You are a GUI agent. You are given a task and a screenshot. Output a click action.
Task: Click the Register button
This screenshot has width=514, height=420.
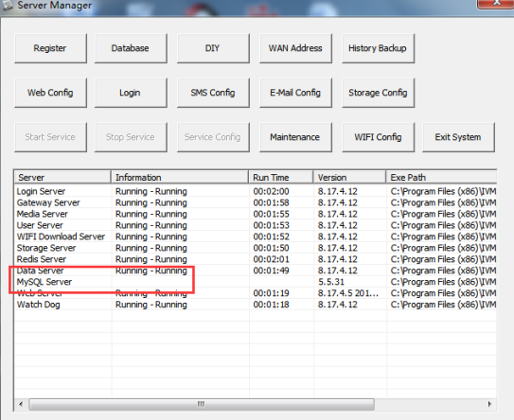50,48
